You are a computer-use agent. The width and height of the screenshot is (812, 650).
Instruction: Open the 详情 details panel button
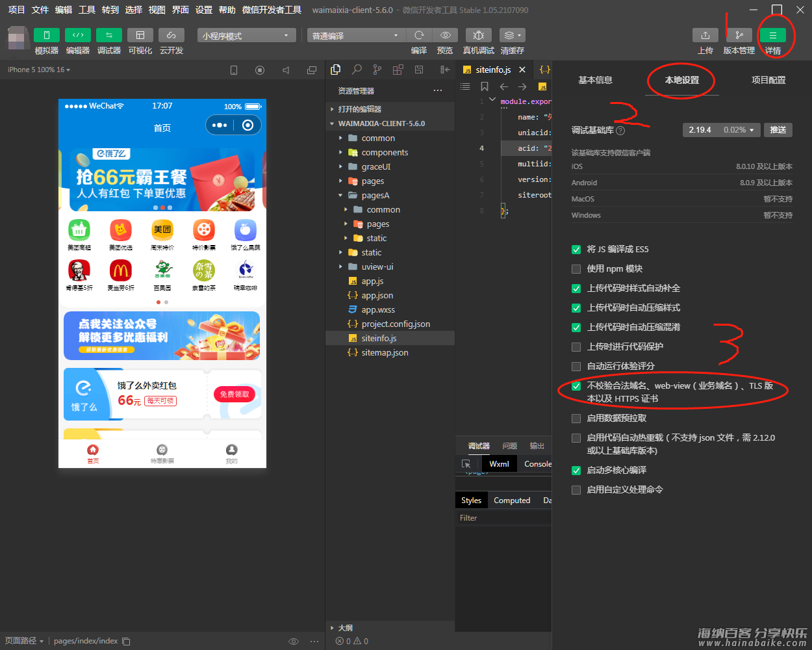tap(773, 35)
